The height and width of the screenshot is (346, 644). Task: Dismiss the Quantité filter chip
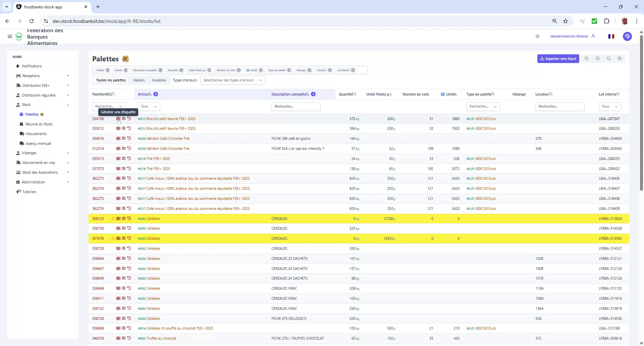point(181,70)
